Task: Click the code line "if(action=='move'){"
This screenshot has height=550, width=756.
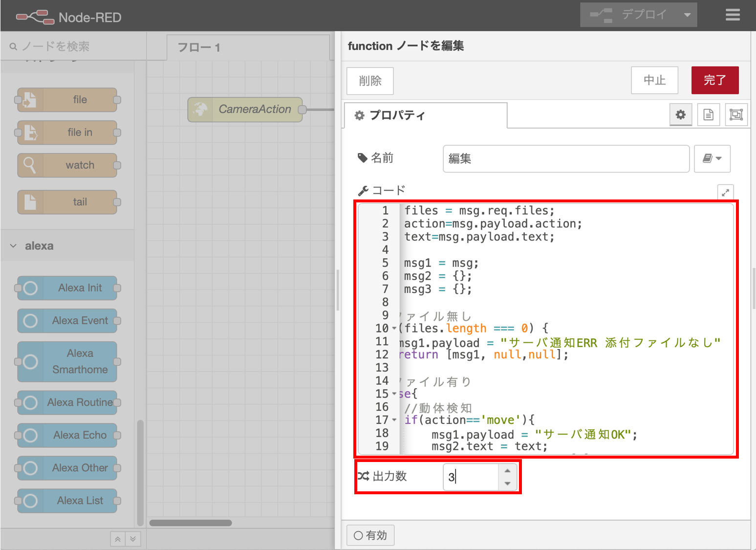Action: [x=469, y=420]
